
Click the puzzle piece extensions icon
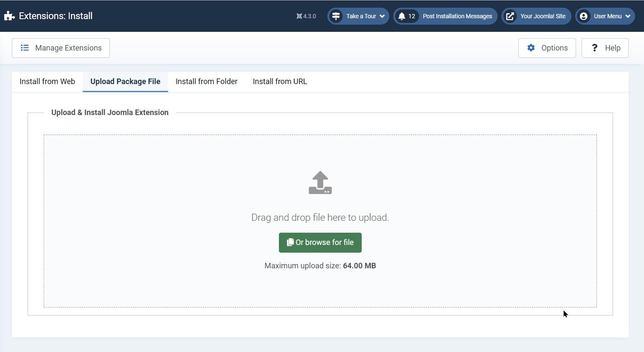click(9, 16)
